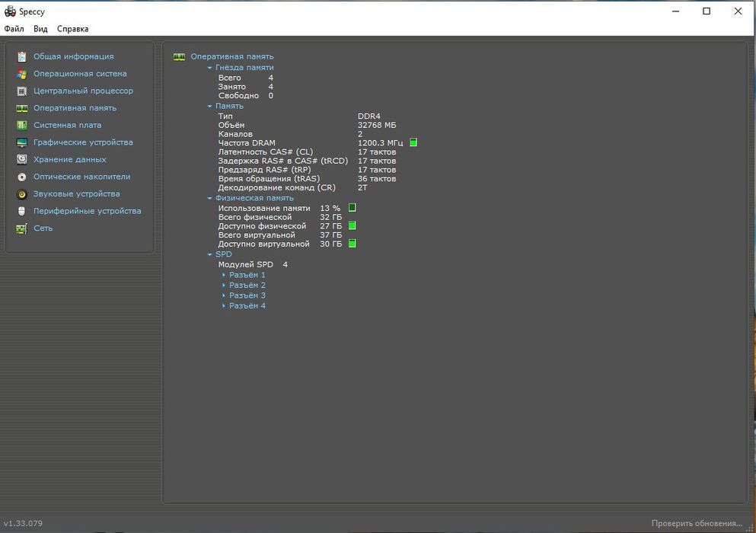This screenshot has width=756, height=533.
Task: Open the Вид menu
Action: point(40,29)
